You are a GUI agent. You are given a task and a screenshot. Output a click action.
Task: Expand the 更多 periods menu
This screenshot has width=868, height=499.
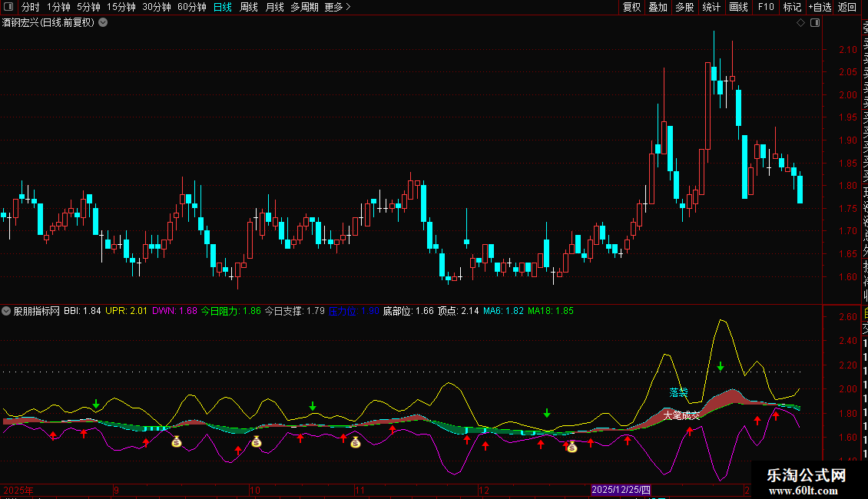[x=337, y=7]
